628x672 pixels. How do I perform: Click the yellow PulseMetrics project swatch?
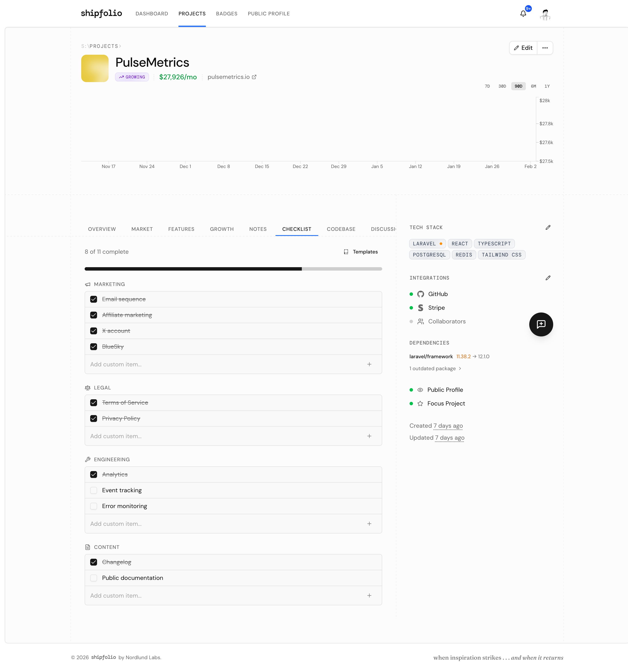click(x=95, y=68)
